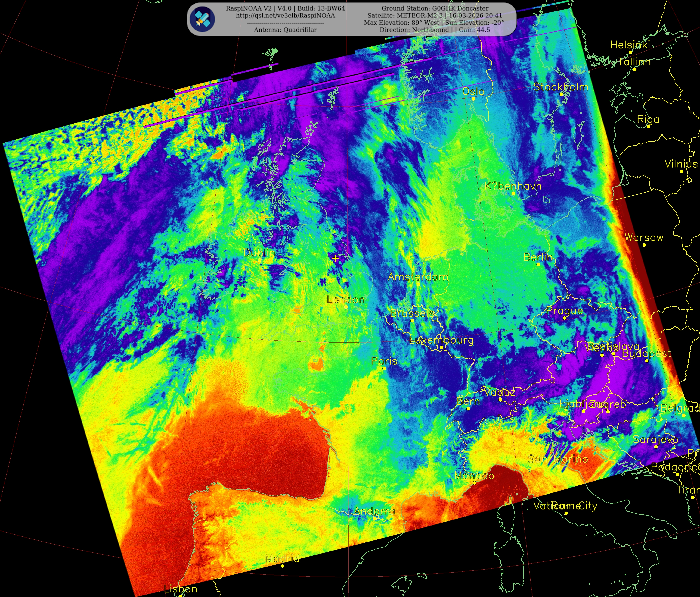The height and width of the screenshot is (597, 700).
Task: Click the Antenna: Quadrifilar text
Action: (286, 30)
